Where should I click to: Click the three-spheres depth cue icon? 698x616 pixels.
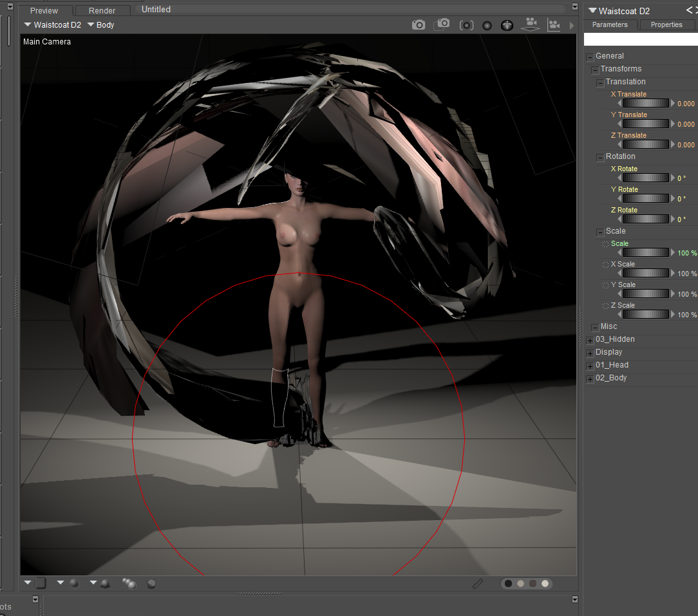point(129,583)
